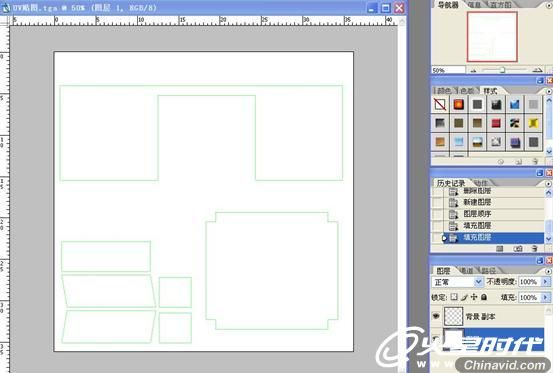This screenshot has height=373, width=553.
Task: Click the navigator zoom-in mountains icon
Action: (537, 70)
